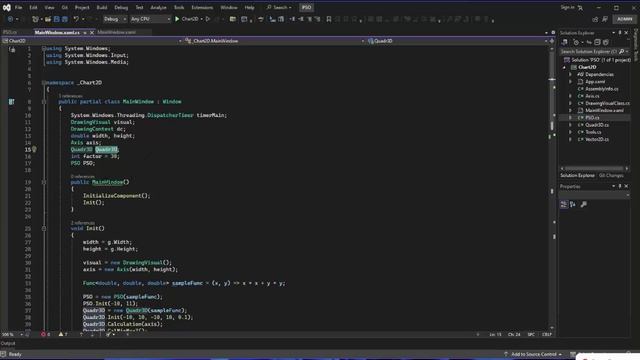640x360 pixels.
Task: Click the ADMIN button
Action: [x=625, y=19]
